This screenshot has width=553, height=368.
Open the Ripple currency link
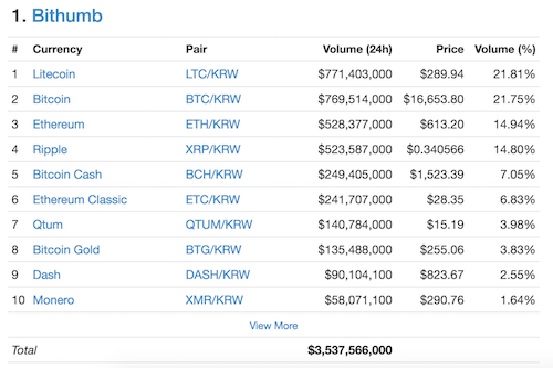tap(49, 150)
